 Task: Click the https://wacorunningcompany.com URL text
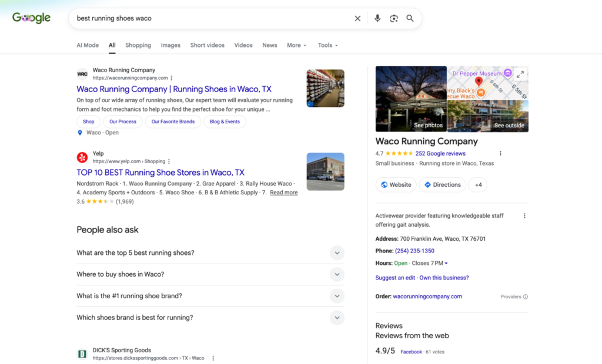[x=130, y=78]
